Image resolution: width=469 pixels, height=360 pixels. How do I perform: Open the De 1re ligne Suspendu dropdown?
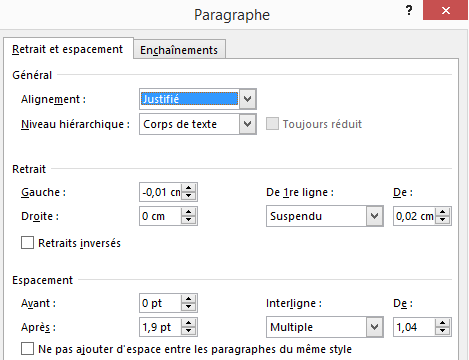point(375,216)
